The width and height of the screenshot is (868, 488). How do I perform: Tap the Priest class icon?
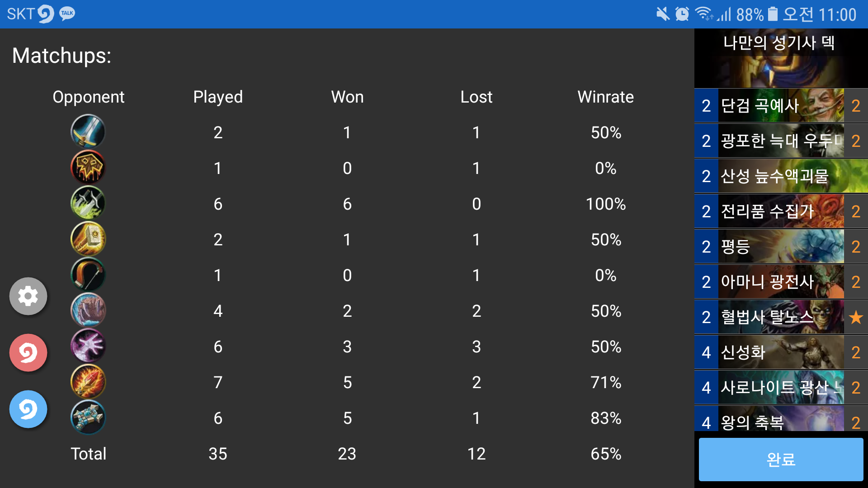click(88, 417)
